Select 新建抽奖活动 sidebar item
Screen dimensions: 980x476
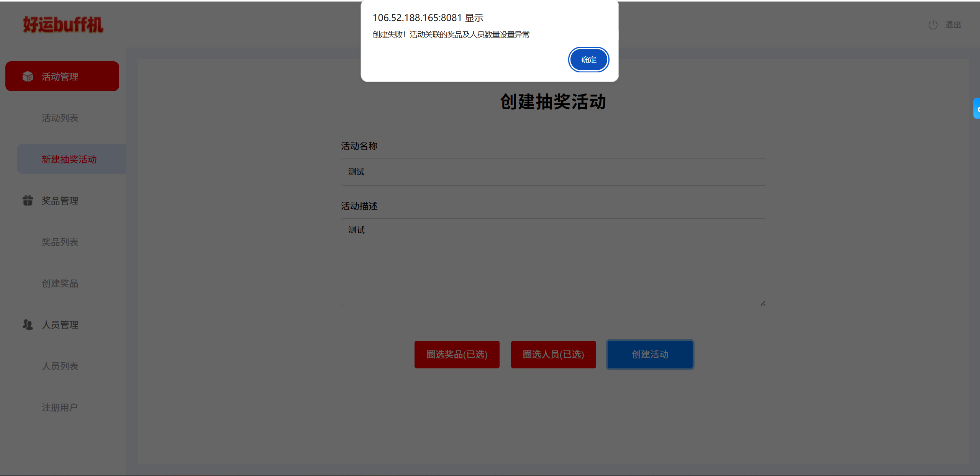click(x=69, y=159)
